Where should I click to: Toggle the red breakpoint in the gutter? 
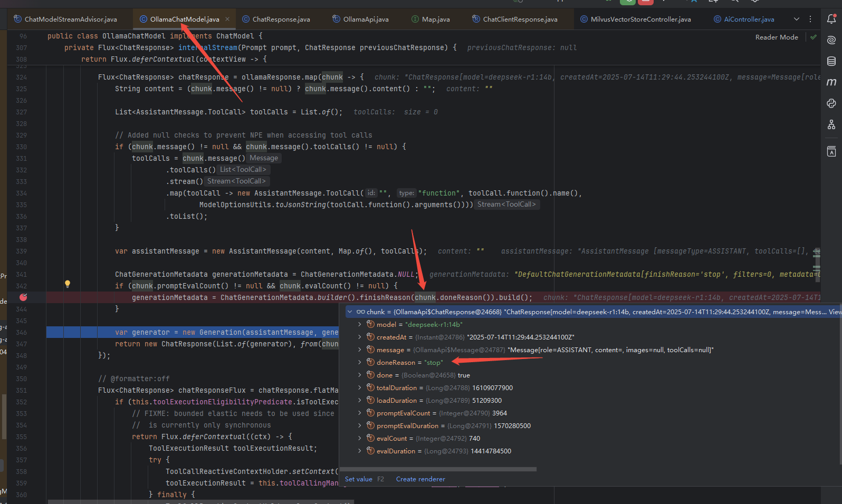click(x=23, y=297)
